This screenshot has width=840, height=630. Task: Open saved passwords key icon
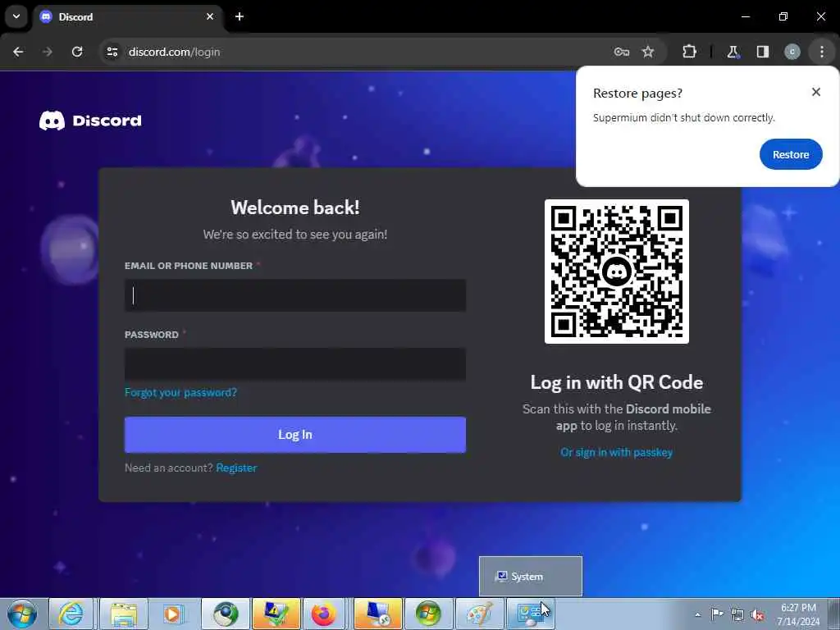pos(622,52)
